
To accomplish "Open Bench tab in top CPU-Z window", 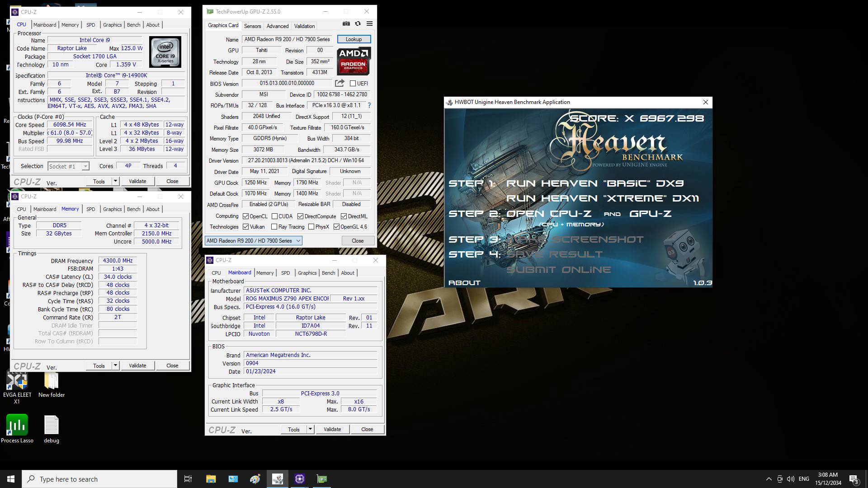I will [x=133, y=25].
